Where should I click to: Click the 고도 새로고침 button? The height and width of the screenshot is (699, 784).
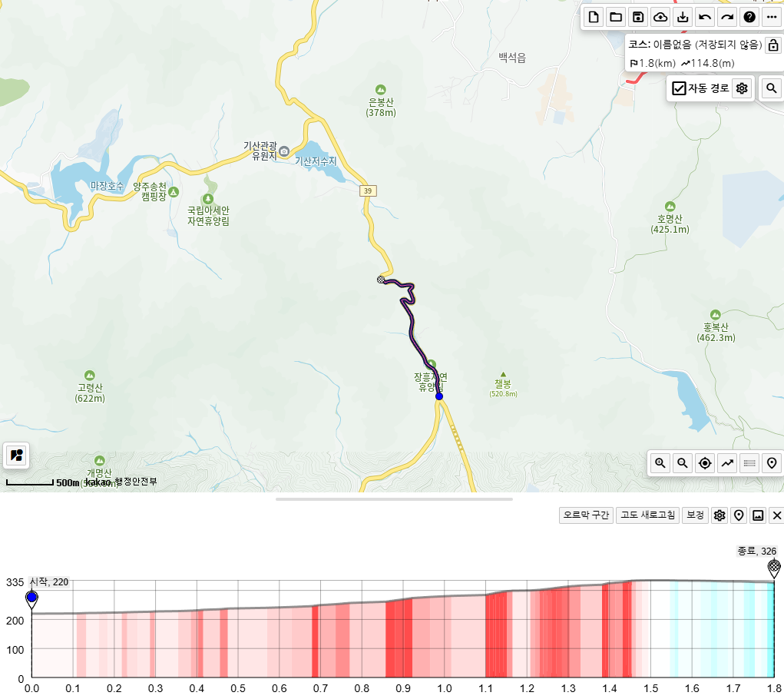(647, 515)
